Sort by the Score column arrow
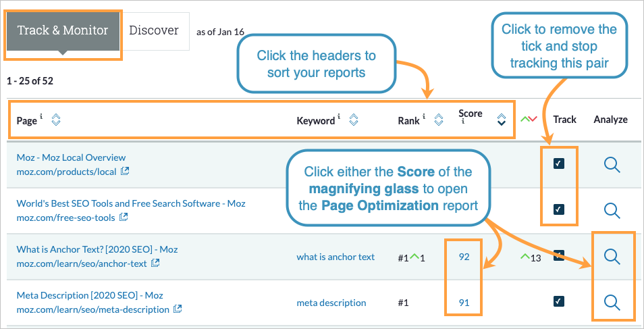 click(x=501, y=120)
